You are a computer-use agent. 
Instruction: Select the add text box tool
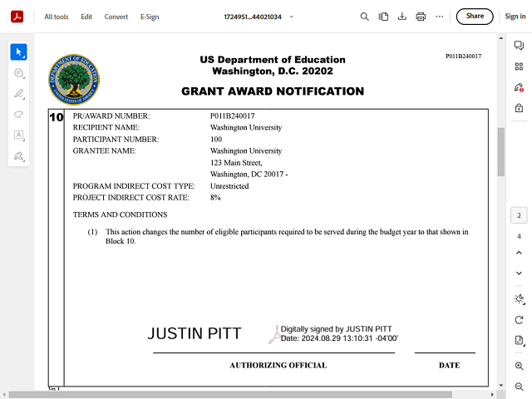coord(18,135)
